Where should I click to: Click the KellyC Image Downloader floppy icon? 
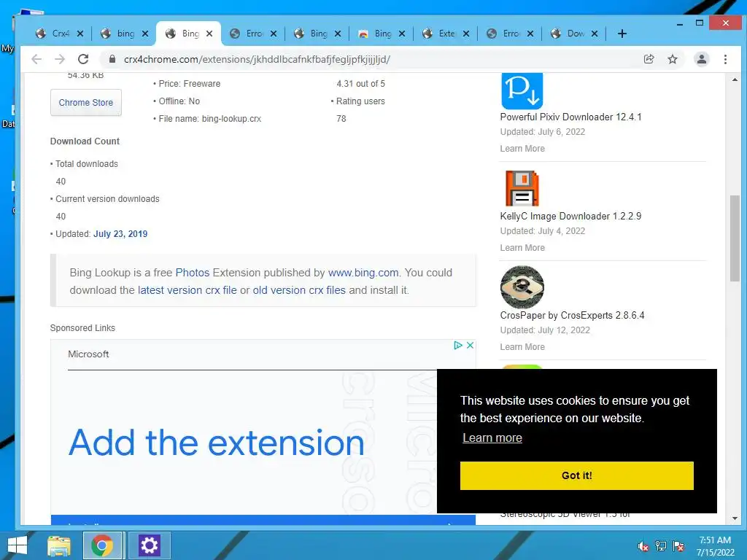click(x=522, y=189)
